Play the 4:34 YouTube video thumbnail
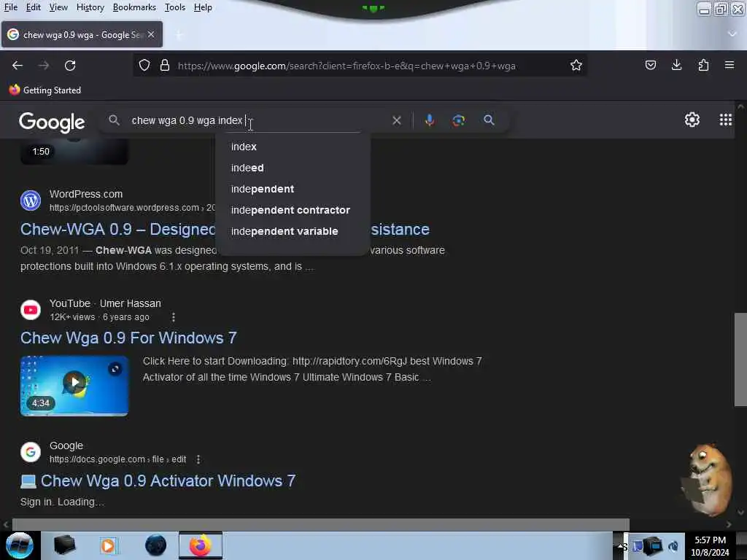Viewport: 747px width, 560px height. [x=74, y=386]
